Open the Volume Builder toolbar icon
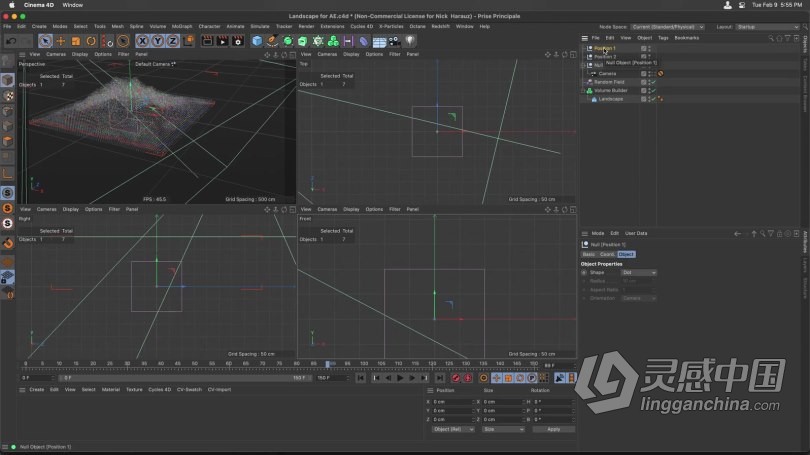810x455 pixels. (333, 41)
